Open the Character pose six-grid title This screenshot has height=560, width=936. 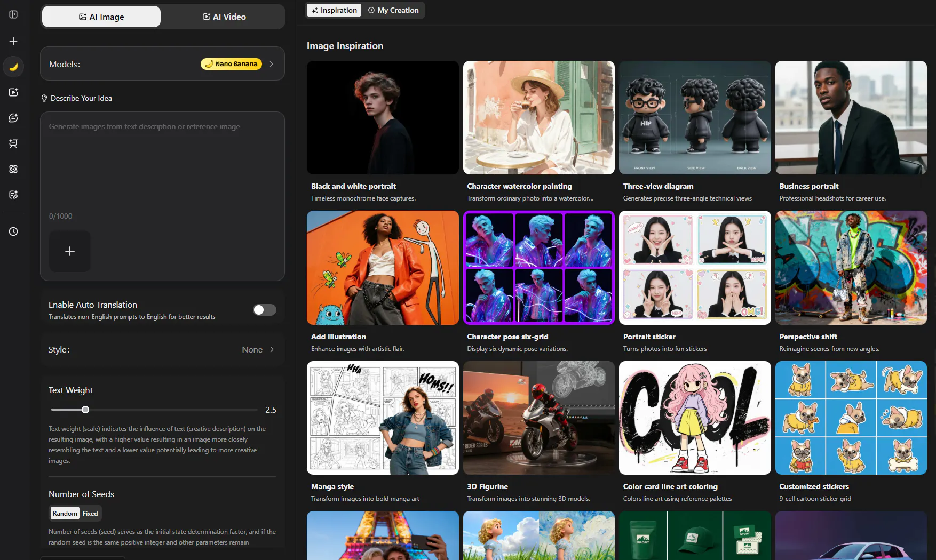coord(507,337)
